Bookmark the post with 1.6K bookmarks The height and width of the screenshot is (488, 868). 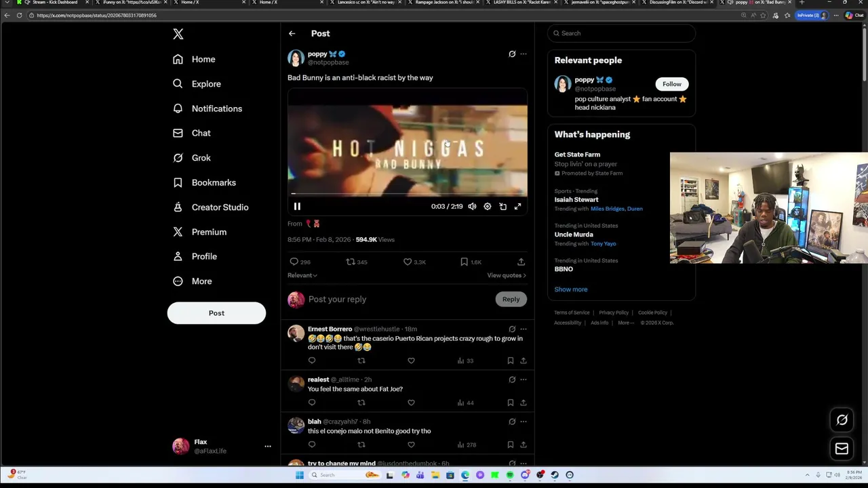[471, 262]
